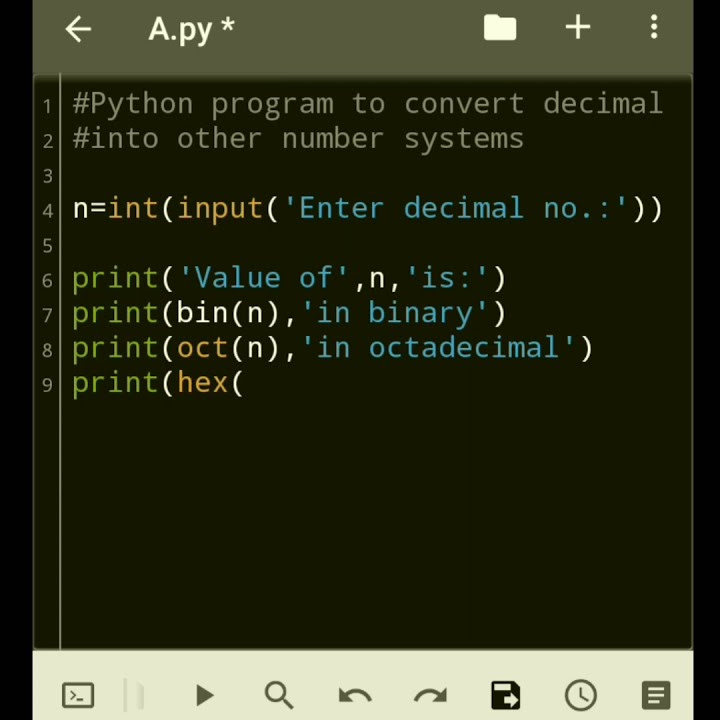
Task: Click the '#into other number systems' comment
Action: point(298,139)
